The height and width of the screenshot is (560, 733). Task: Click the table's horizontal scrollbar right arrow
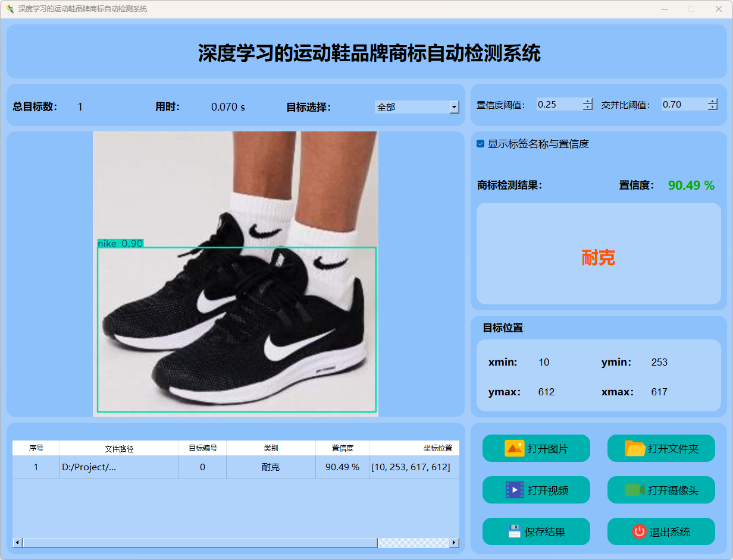click(454, 543)
